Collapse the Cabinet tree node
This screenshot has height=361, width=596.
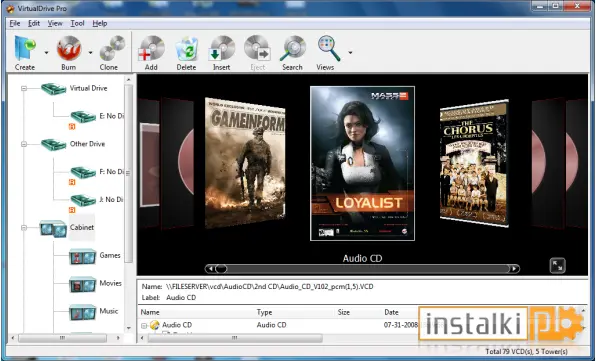coord(24,228)
